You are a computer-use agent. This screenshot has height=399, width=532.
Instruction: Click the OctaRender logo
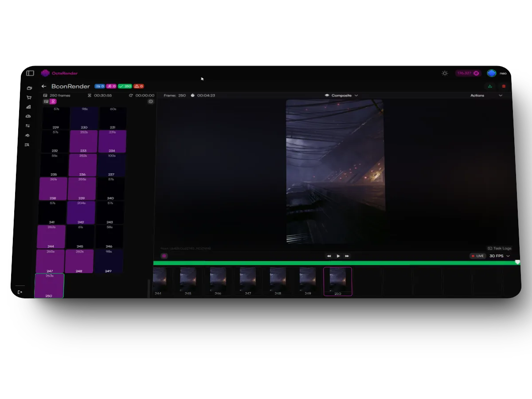59,73
